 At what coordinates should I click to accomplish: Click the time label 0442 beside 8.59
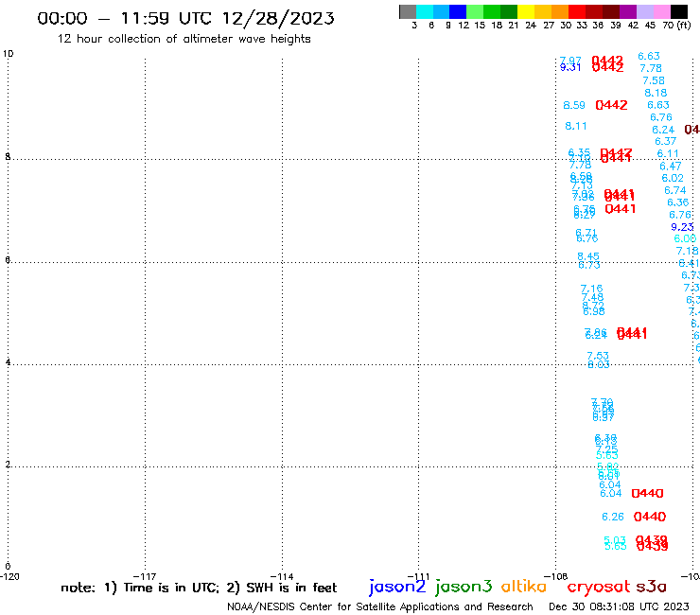click(x=612, y=105)
